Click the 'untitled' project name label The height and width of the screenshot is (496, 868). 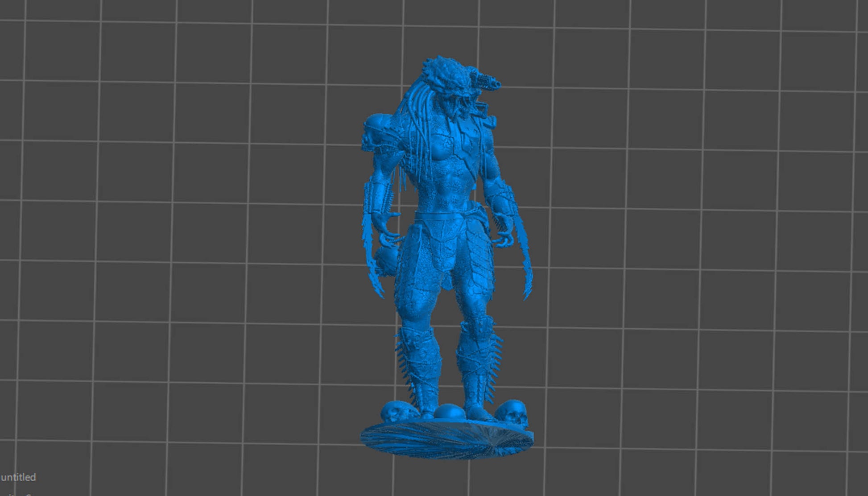[18, 477]
